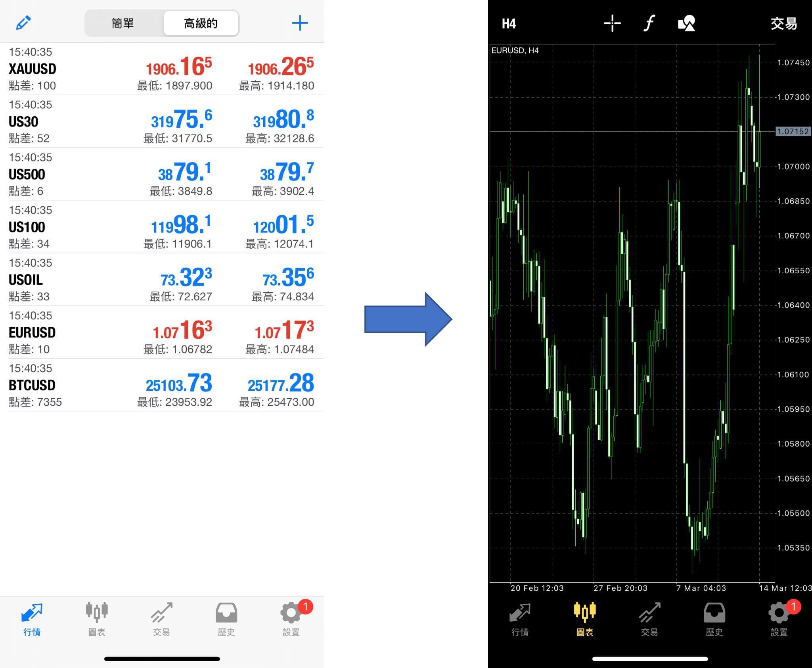Tap the pencil edit icon on quotes screen

pyautogui.click(x=23, y=23)
